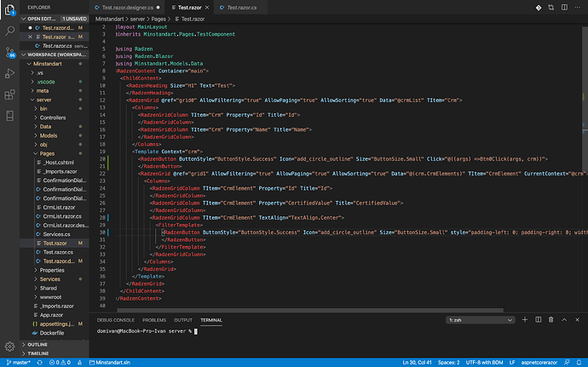
Task: Open the Search view in activity bar
Action: click(x=9, y=29)
